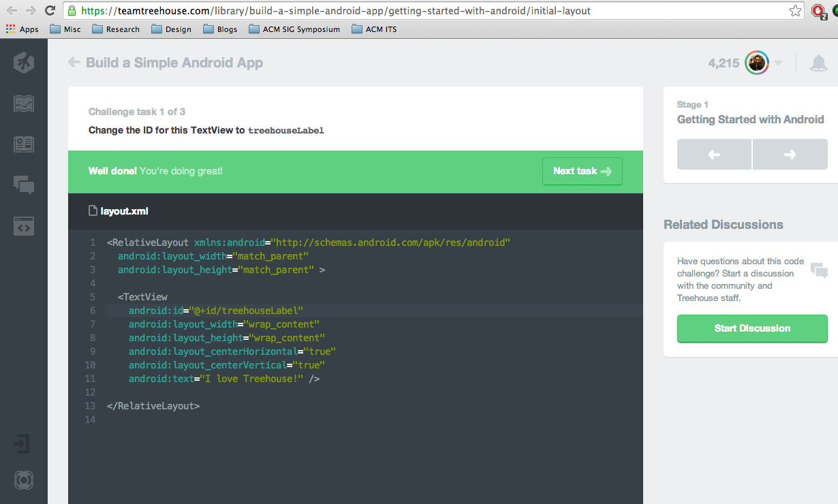This screenshot has width=838, height=504.
Task: Click the 'Related Discussions' heading
Action: [724, 225]
